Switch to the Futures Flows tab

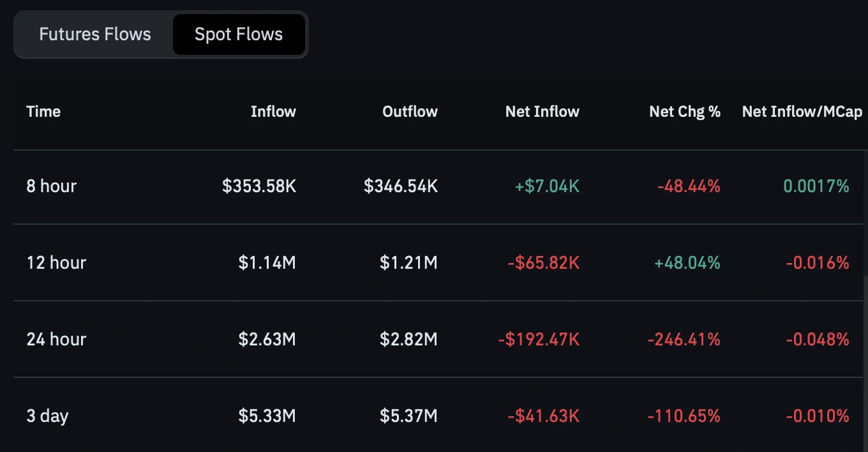click(95, 34)
